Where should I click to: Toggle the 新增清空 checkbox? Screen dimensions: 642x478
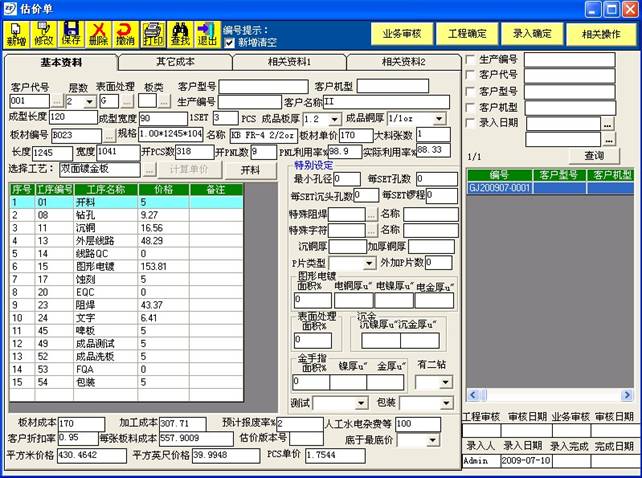tap(231, 42)
